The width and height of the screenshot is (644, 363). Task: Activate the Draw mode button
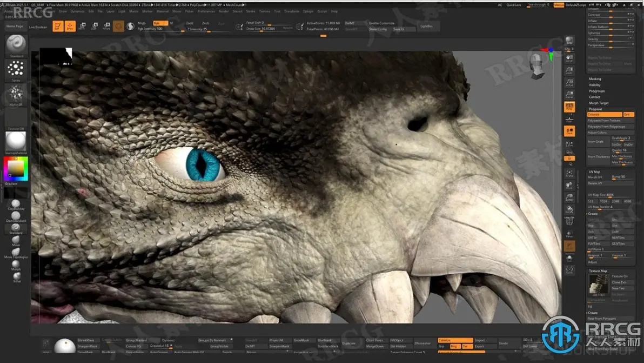70,27
